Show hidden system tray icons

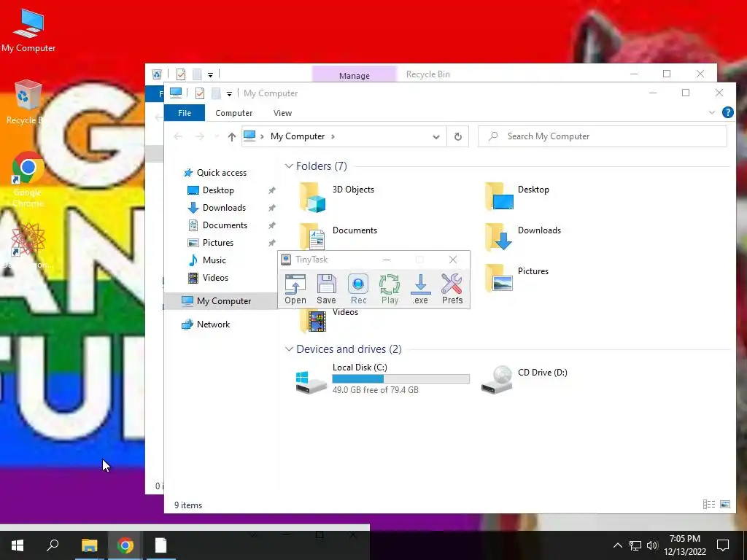coord(617,545)
